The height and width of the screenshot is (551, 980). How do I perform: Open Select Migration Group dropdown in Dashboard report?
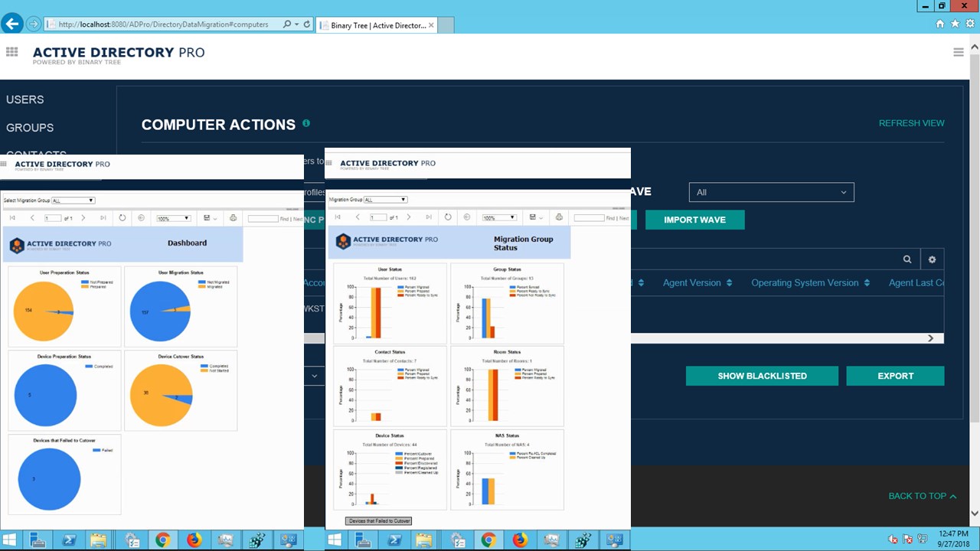coord(73,201)
